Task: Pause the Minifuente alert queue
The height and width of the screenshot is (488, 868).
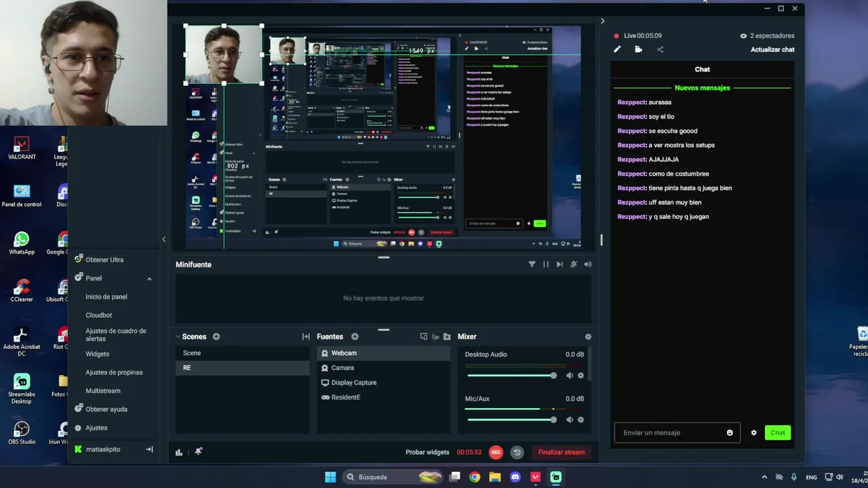Action: tap(546, 264)
